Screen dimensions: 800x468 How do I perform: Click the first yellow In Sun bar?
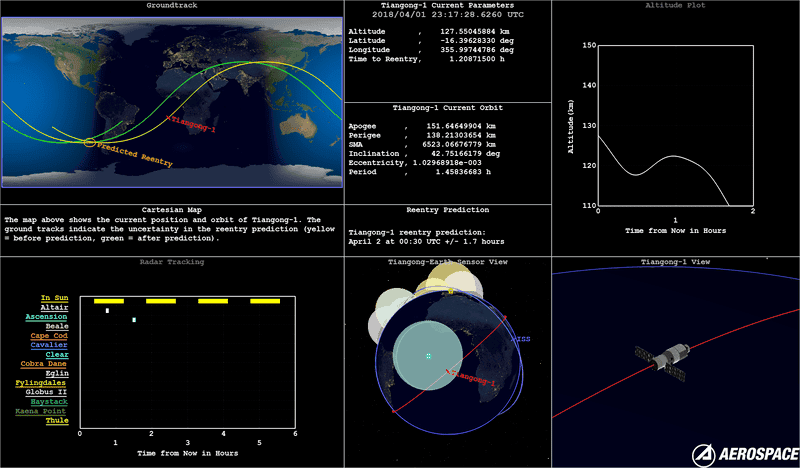(x=109, y=301)
